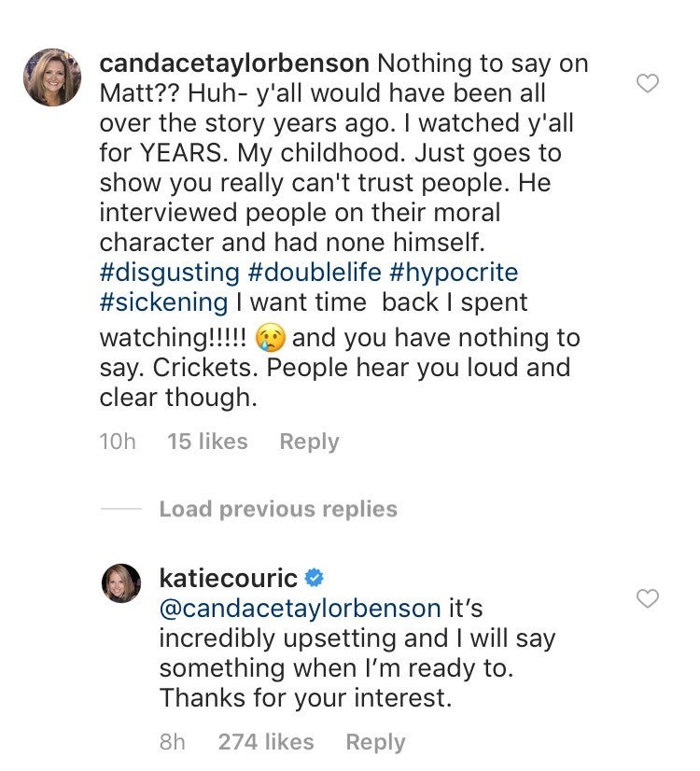Open candacetaylorbenson's profile picture
The height and width of the screenshot is (771, 700).
click(x=52, y=77)
